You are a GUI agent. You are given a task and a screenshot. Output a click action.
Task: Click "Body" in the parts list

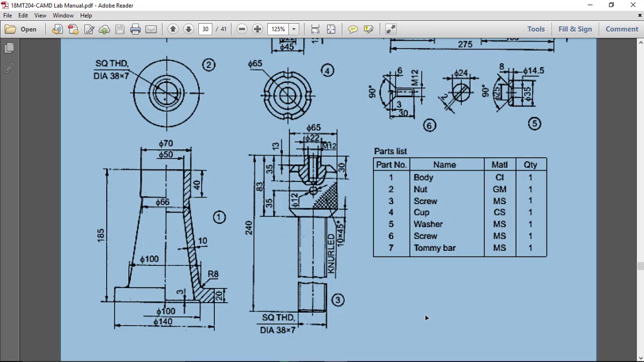[x=423, y=177]
